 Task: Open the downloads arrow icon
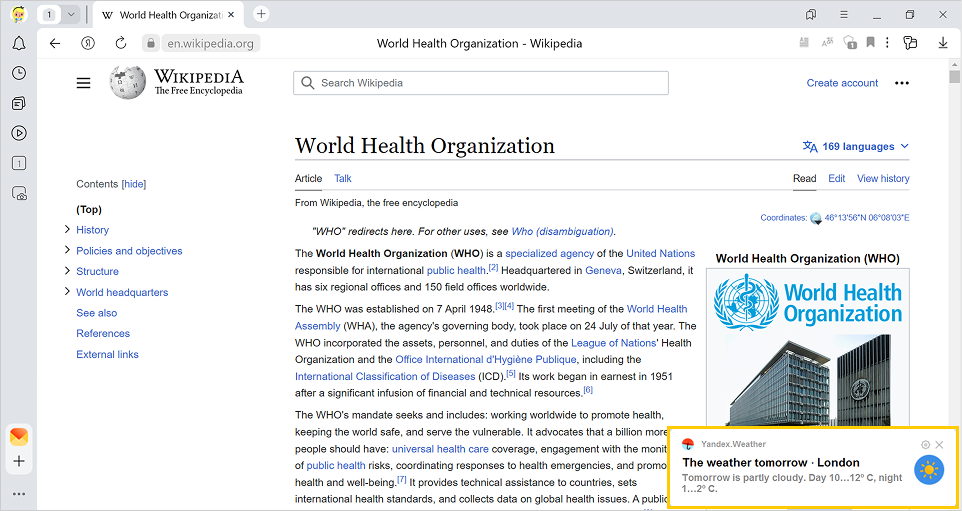click(x=943, y=43)
